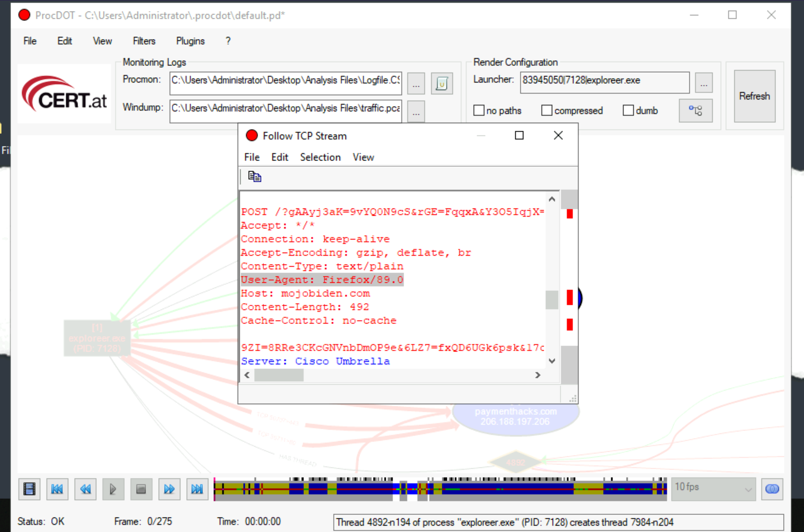This screenshot has height=532, width=804.
Task: Open Edit menu in Follow TCP Stream
Action: [x=280, y=157]
